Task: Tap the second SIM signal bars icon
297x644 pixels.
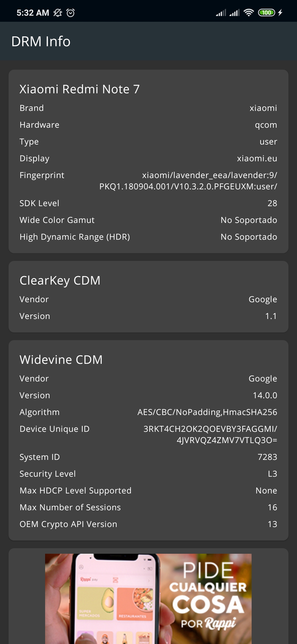Action: pyautogui.click(x=235, y=13)
